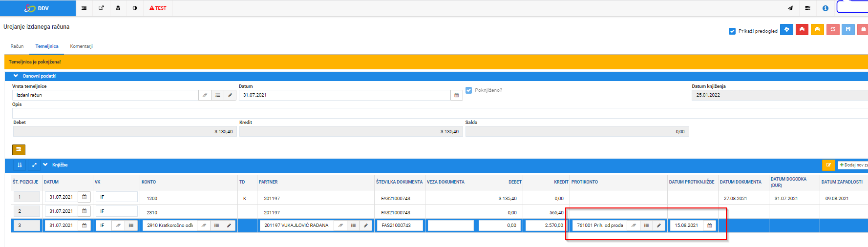The height and width of the screenshot is (247, 868).
Task: Click the red TEST warning indicator
Action: click(x=158, y=8)
